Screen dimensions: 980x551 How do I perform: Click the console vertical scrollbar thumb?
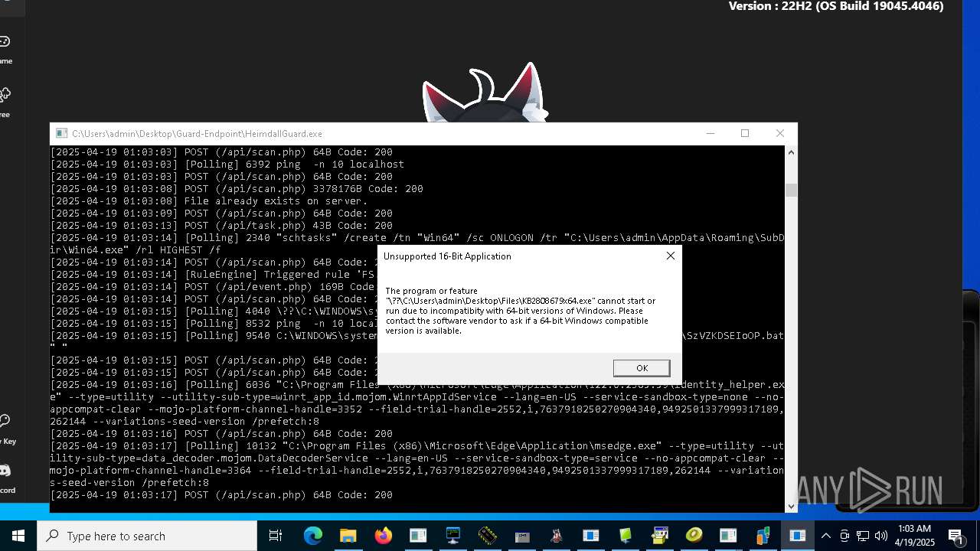coord(791,190)
